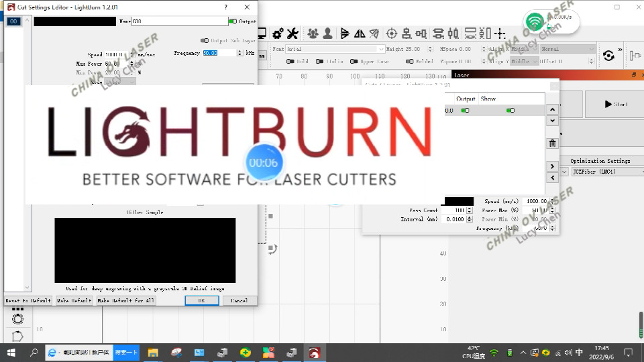Screen dimensions: 644x362
Task: Click the Optimization Settings button
Action: click(x=600, y=161)
